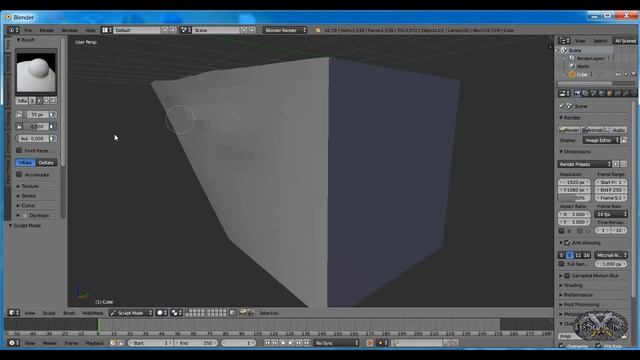Select the Inflate direction

coord(25,162)
